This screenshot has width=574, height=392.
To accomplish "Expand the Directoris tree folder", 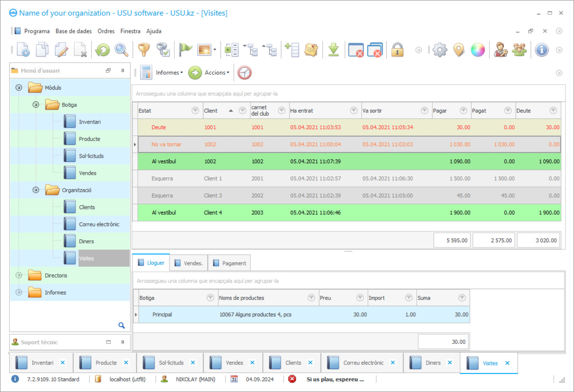I will (19, 275).
